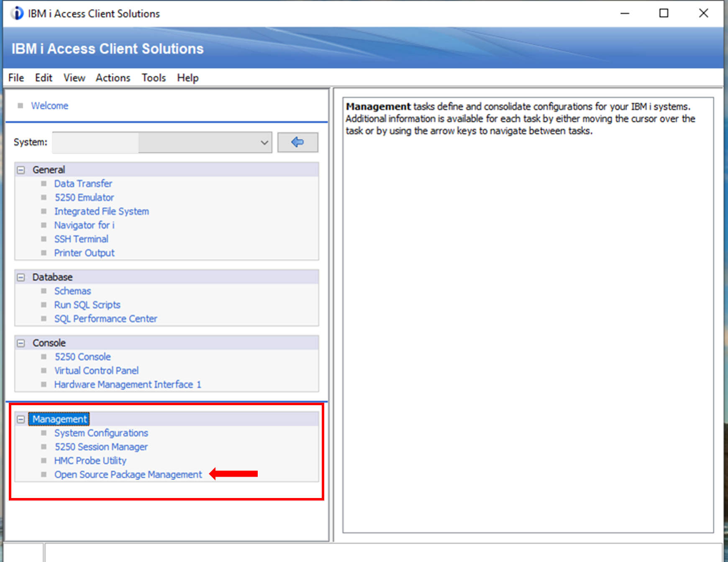Click the IBM i app logo icon
This screenshot has width=728, height=562.
[17, 13]
